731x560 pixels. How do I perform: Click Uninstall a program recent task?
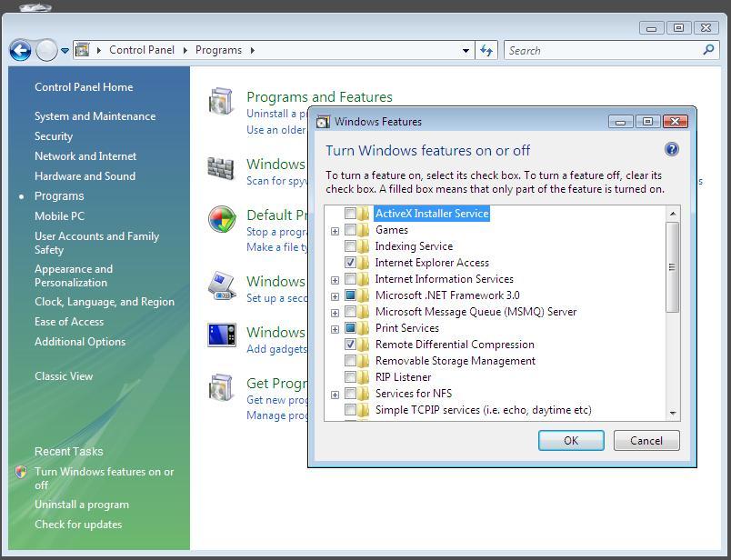(82, 505)
